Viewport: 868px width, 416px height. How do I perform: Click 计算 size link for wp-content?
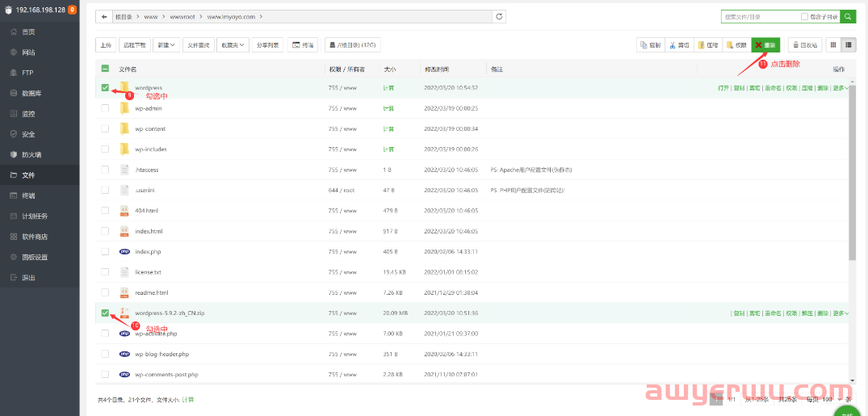point(388,129)
